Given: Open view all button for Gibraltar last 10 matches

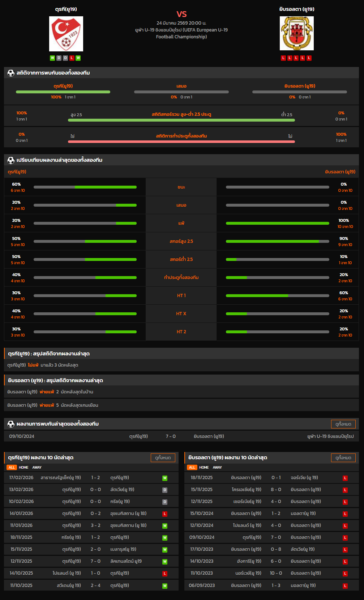Looking at the screenshot, I should coord(343,458).
